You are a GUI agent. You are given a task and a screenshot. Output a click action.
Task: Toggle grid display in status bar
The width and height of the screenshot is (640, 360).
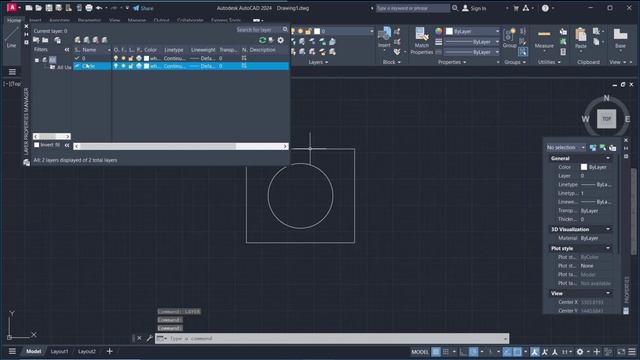point(436,351)
